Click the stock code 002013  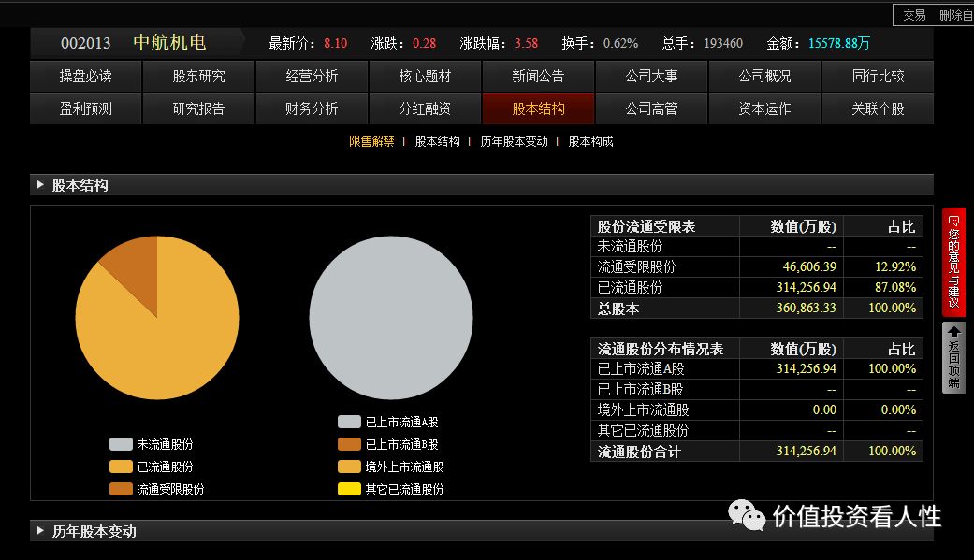[86, 43]
